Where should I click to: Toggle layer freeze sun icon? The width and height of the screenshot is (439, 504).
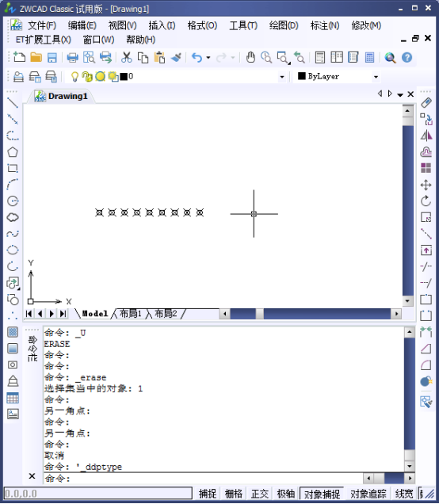tap(101, 77)
